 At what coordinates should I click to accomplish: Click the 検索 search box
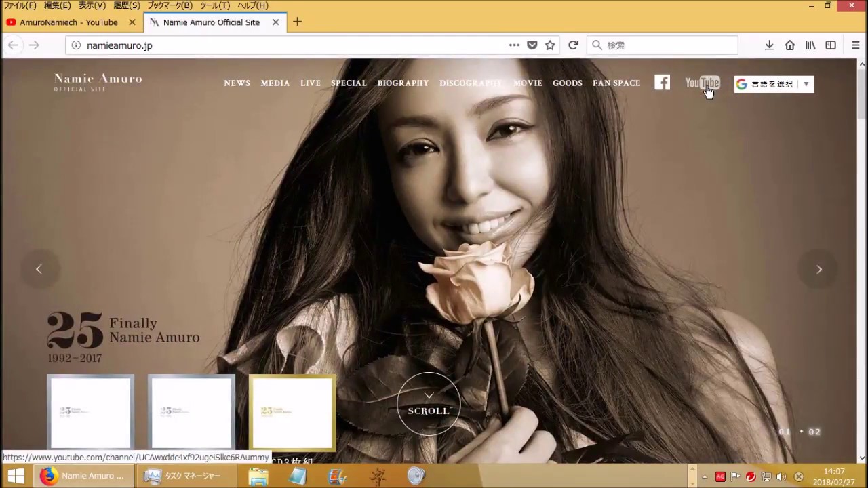[x=662, y=45]
